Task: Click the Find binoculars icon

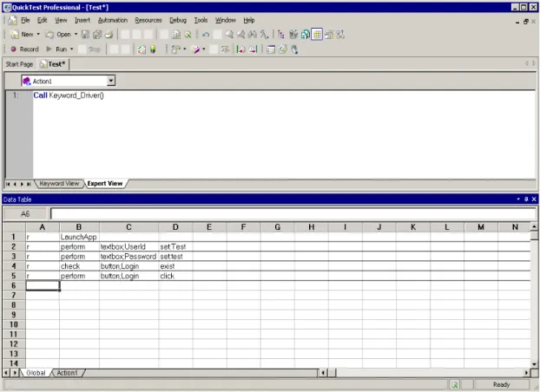Action: tap(252, 35)
